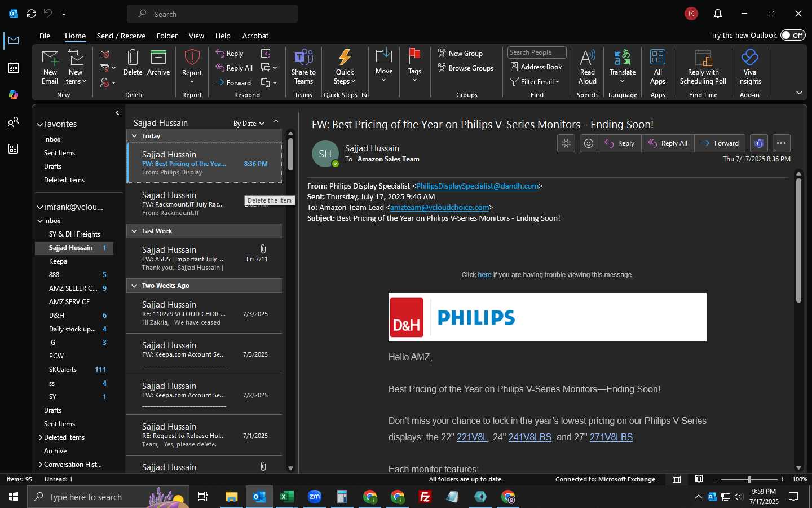Switch to the Folder tab

tap(167, 36)
